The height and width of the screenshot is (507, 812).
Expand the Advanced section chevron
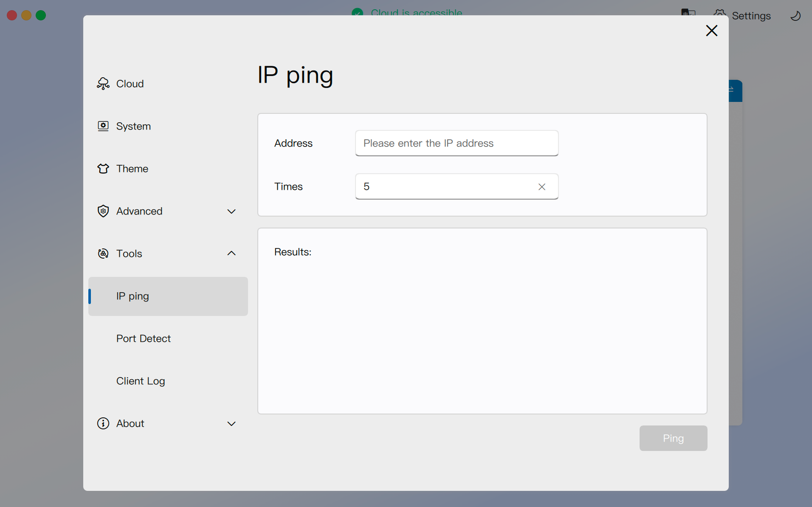tap(231, 211)
